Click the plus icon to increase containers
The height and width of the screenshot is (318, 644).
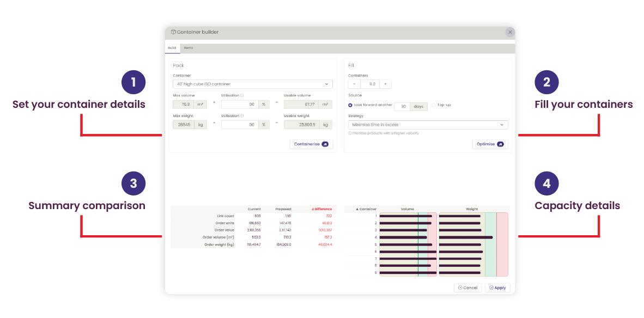coord(385,84)
